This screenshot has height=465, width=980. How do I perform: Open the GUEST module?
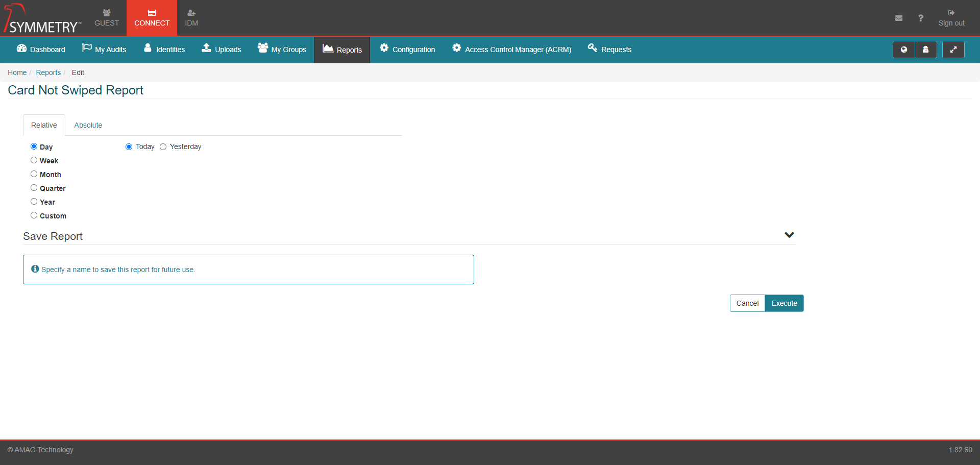pyautogui.click(x=106, y=18)
